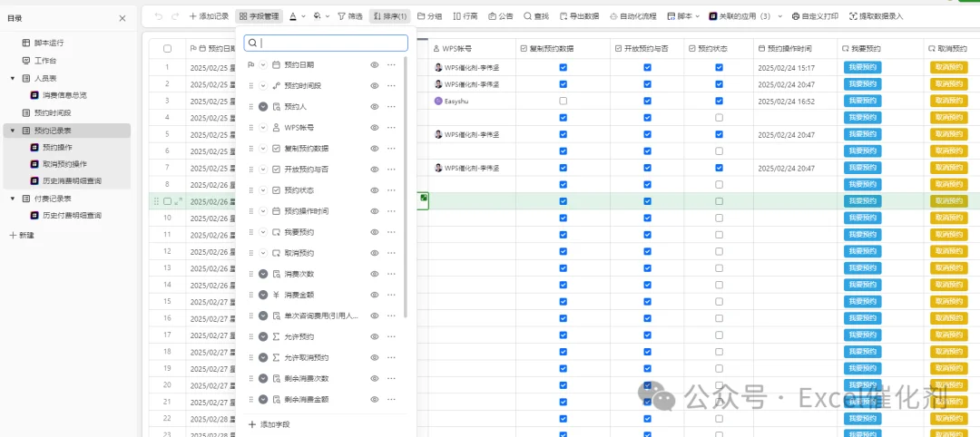Collapse the 人员表 tree node
Screen dimensions: 980x437
[x=13, y=78]
